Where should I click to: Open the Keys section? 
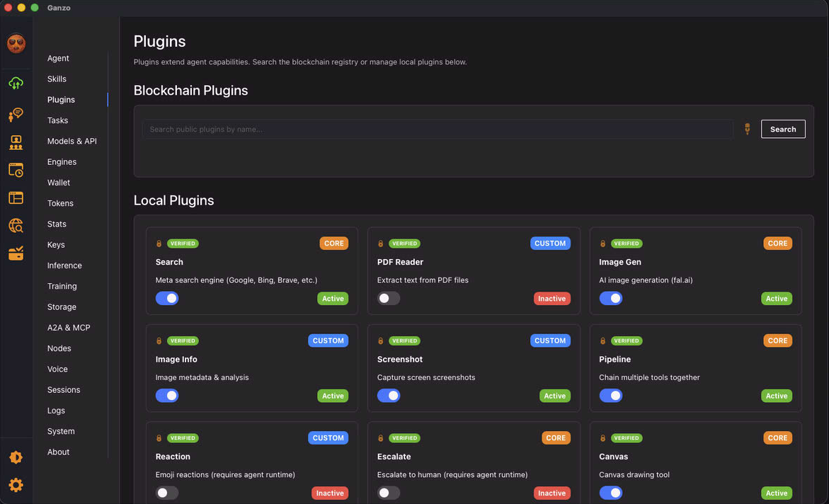click(56, 244)
